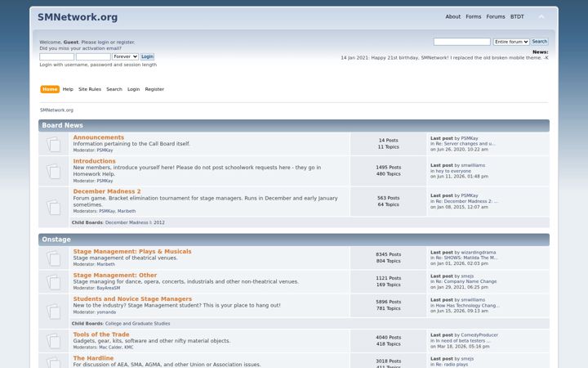Open the Home menu tab
The image size is (588, 368).
(50, 89)
